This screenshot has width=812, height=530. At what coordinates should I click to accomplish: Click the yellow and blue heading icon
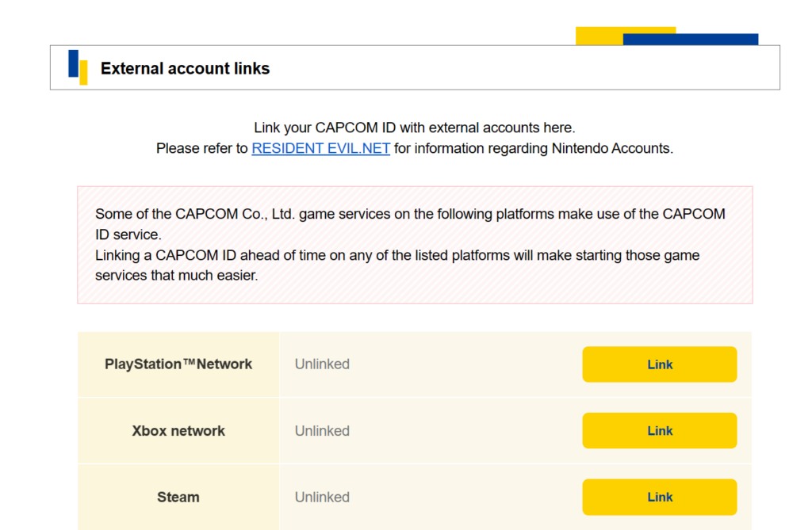tap(77, 67)
